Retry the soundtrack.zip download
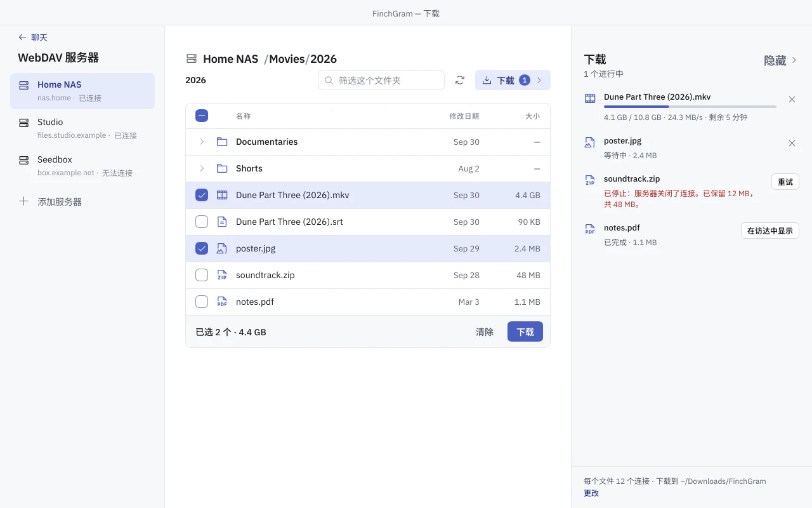Screen dimensions: 812x508 [785, 182]
